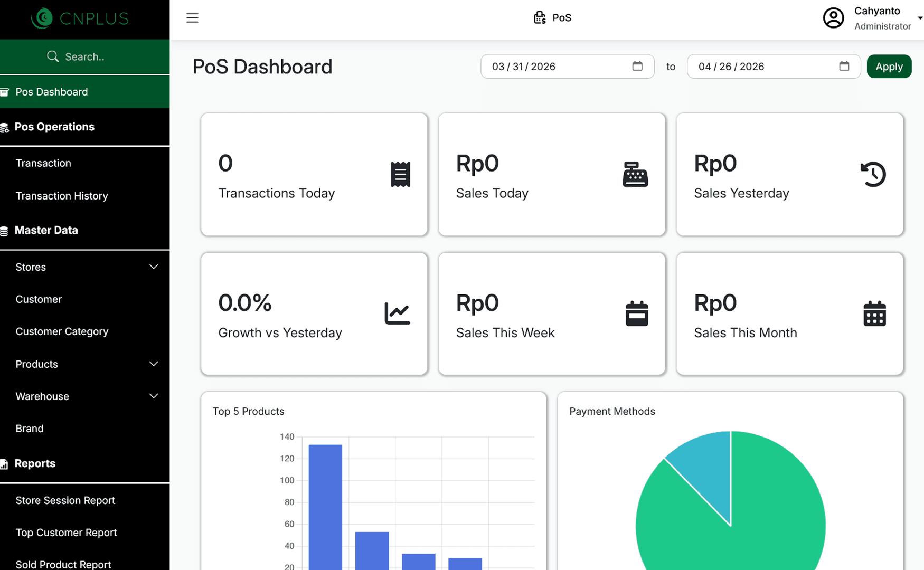Image resolution: width=924 pixels, height=570 pixels.
Task: Click the tallest bar in Top 5 Products
Action: point(325,507)
